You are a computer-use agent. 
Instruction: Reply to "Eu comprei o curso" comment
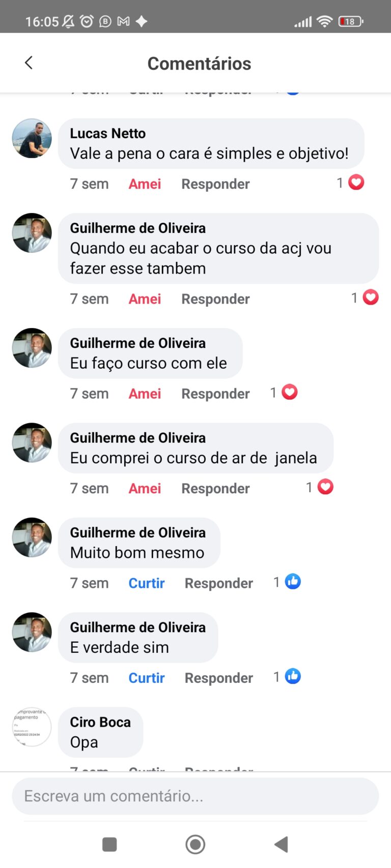pyautogui.click(x=215, y=489)
